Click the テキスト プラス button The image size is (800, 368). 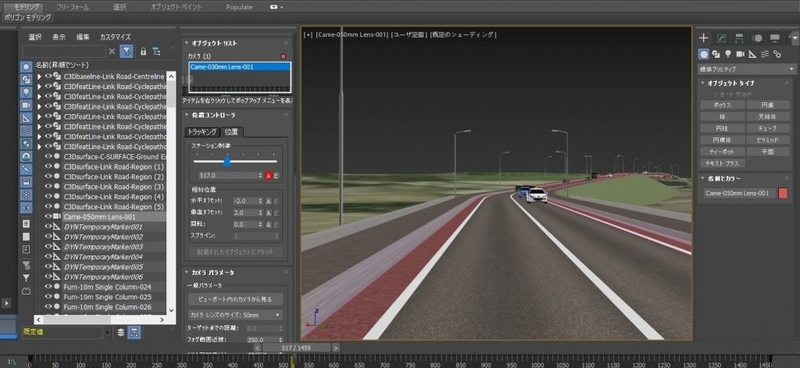[x=722, y=163]
